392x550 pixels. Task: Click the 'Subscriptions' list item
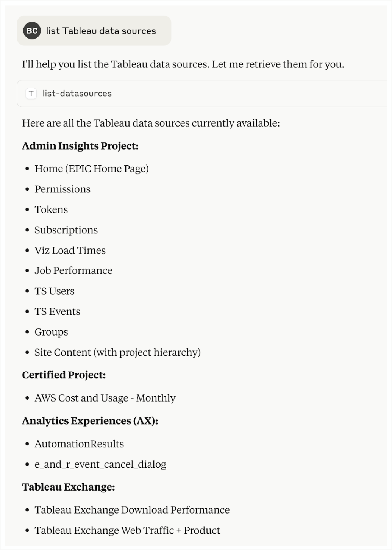66,230
